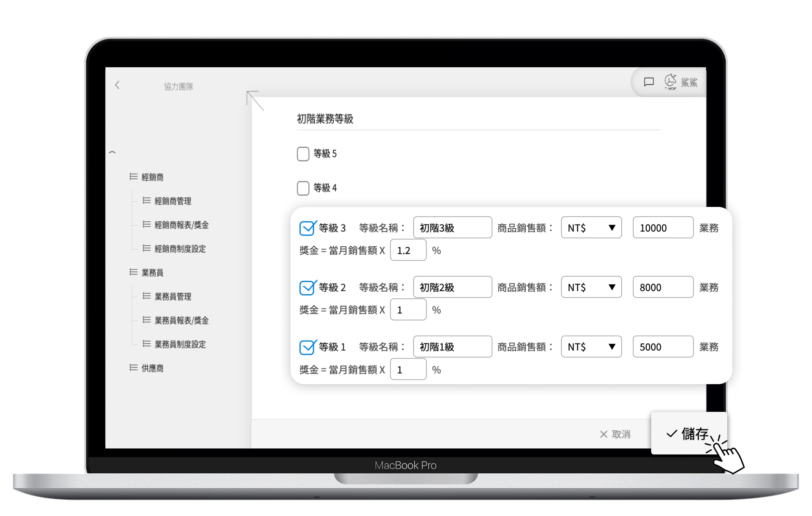Image resolution: width=812 pixels, height=516 pixels.
Task: Click the list icon beside 供應商
Action: pyautogui.click(x=133, y=367)
